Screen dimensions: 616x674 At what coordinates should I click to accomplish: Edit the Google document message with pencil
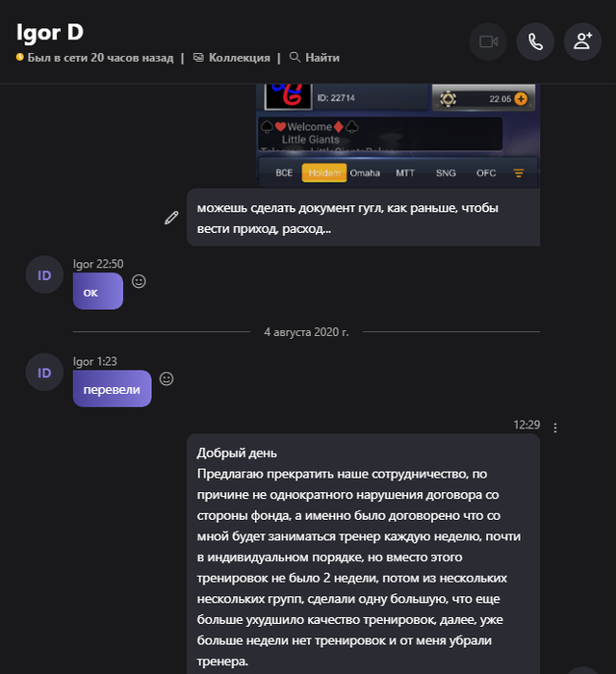coord(171,218)
